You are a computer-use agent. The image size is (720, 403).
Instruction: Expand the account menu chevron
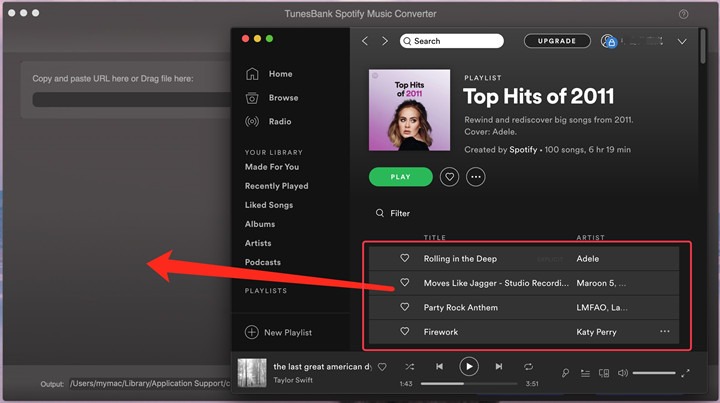682,41
